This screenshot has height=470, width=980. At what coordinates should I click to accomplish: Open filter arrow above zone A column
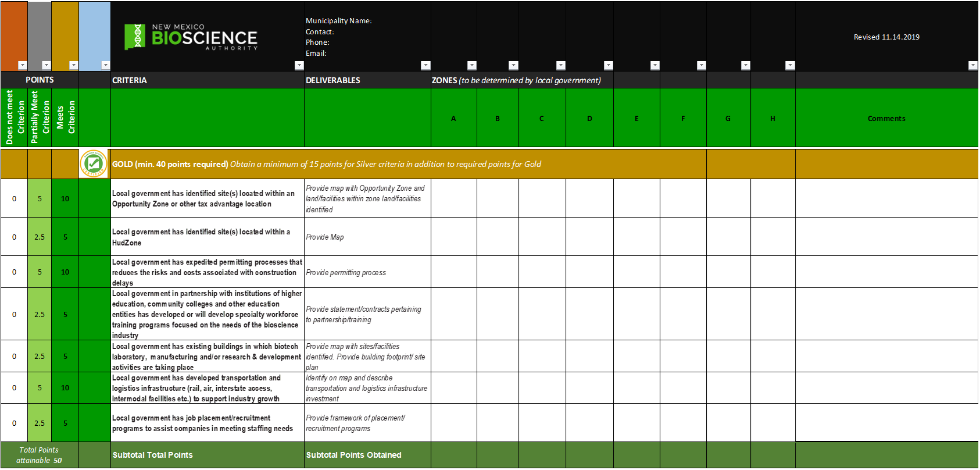pos(471,65)
